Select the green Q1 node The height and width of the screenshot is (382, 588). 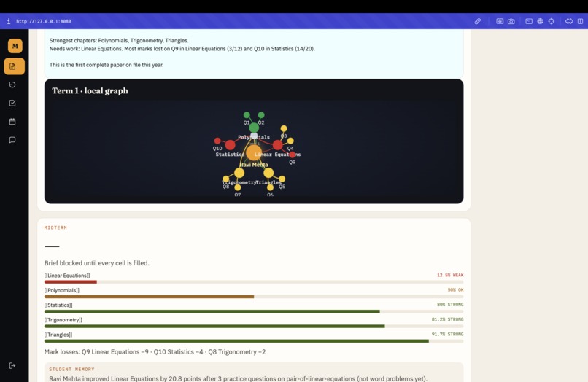247,115
